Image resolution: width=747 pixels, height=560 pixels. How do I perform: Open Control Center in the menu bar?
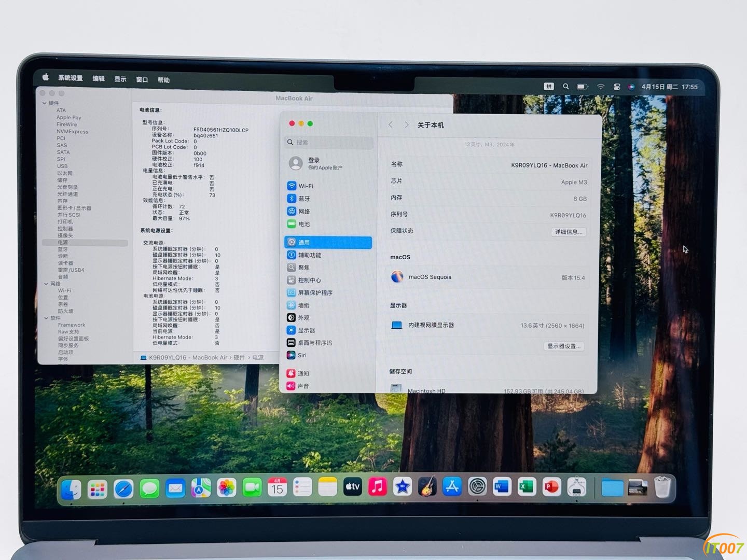pos(617,87)
